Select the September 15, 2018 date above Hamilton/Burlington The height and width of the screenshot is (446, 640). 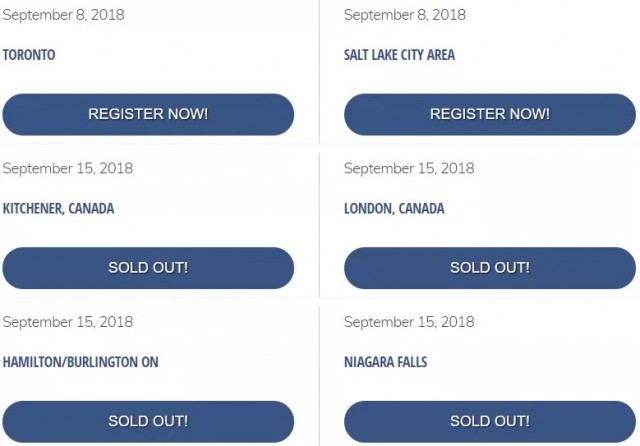tap(68, 322)
